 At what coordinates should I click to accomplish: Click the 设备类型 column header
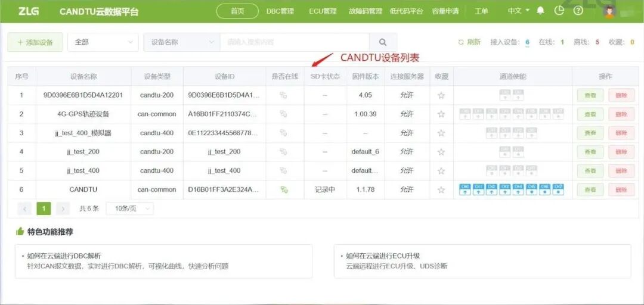coord(157,76)
